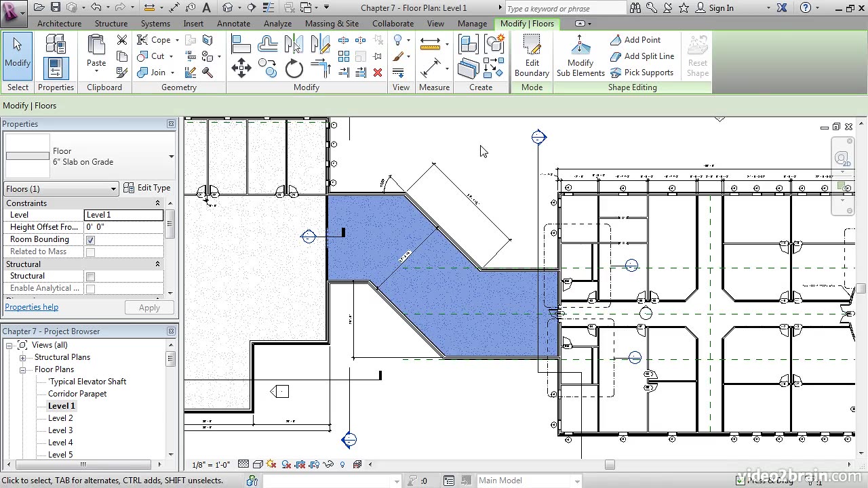Viewport: 868px width, 488px height.
Task: Collapse the Constraints section
Action: pos(157,203)
